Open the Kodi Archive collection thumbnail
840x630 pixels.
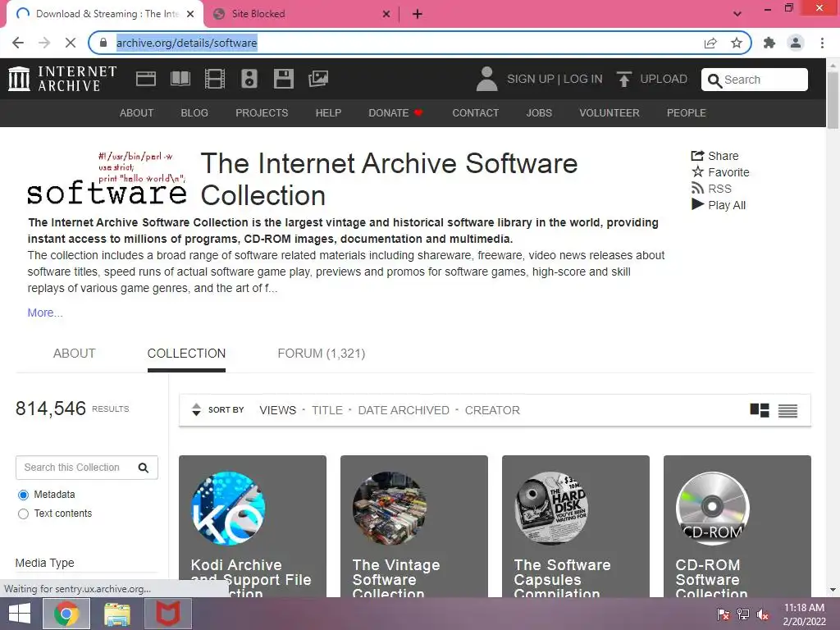click(228, 509)
